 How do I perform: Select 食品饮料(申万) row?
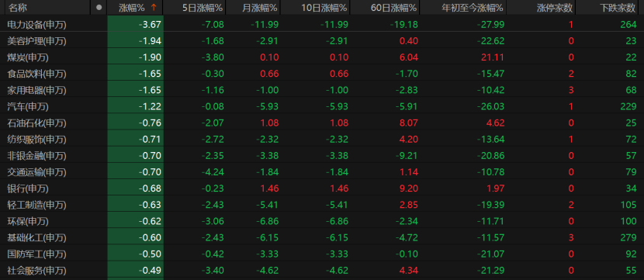[x=322, y=74]
